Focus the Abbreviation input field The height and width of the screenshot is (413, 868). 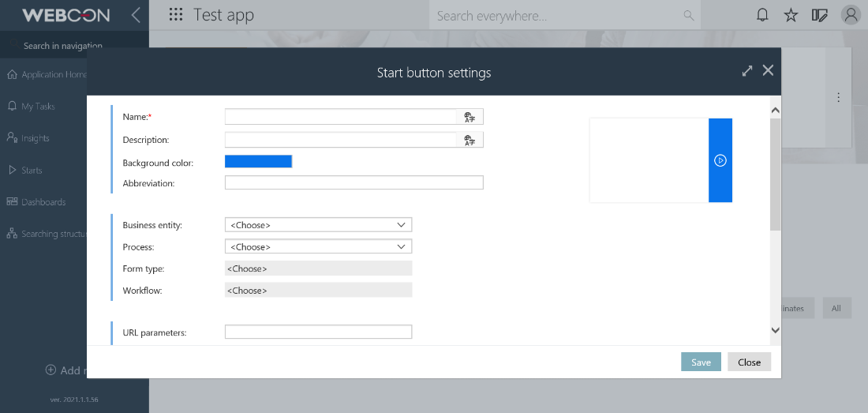point(354,182)
